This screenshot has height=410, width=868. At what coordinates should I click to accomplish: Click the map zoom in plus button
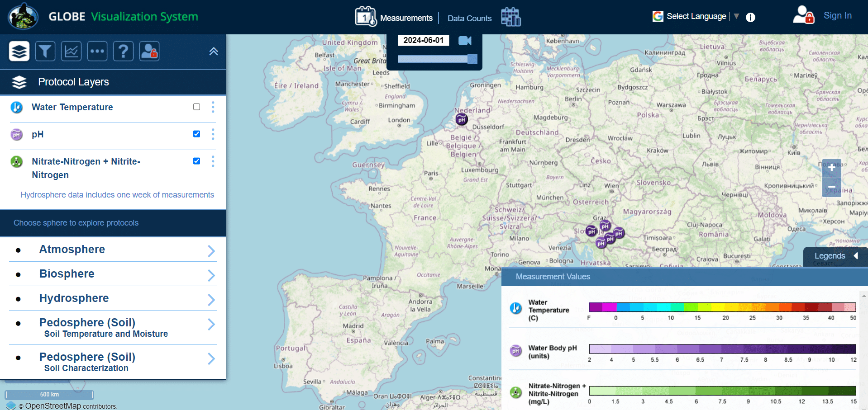pyautogui.click(x=831, y=168)
